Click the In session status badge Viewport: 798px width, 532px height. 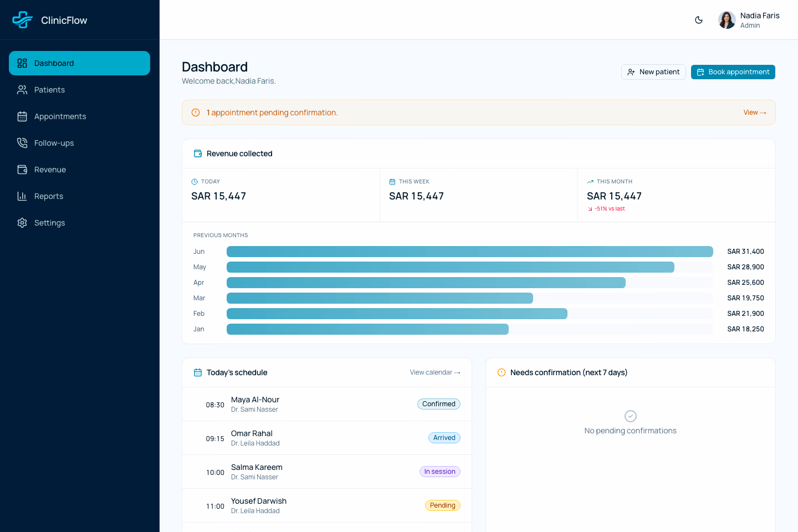pyautogui.click(x=440, y=472)
